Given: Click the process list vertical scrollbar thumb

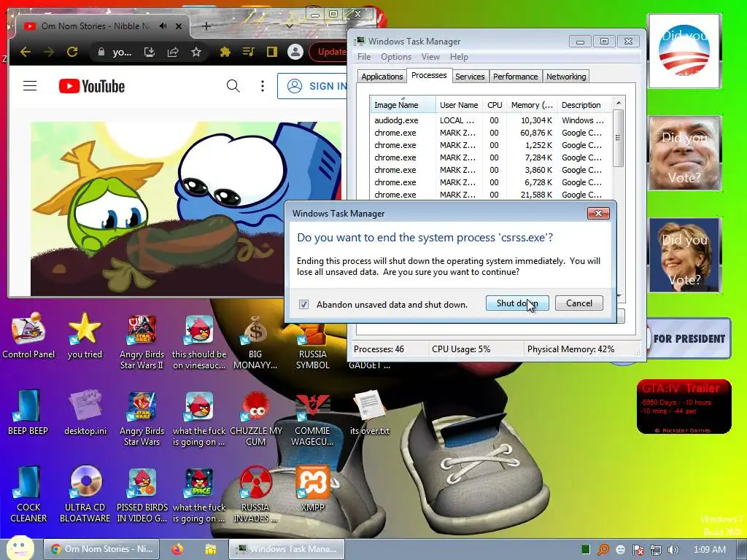Looking at the screenshot, I should click(x=619, y=138).
